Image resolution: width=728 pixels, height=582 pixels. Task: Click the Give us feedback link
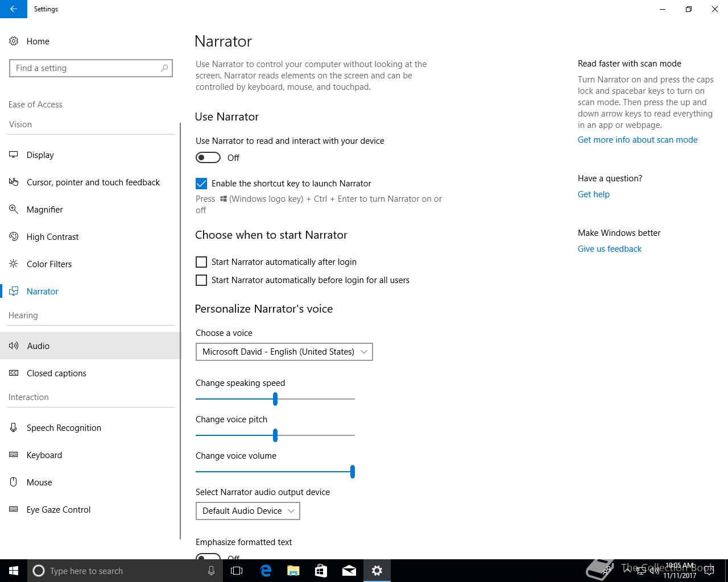tap(610, 249)
